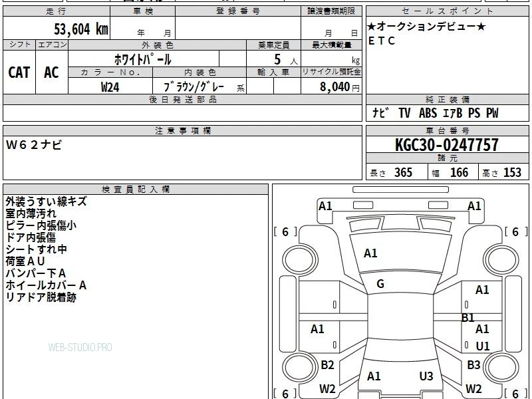The image size is (532, 399).
Task: Click the 諸元 header
Action: click(x=447, y=158)
